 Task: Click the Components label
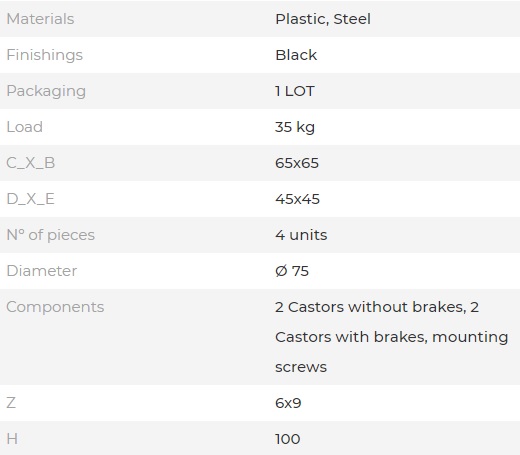pyautogui.click(x=55, y=307)
